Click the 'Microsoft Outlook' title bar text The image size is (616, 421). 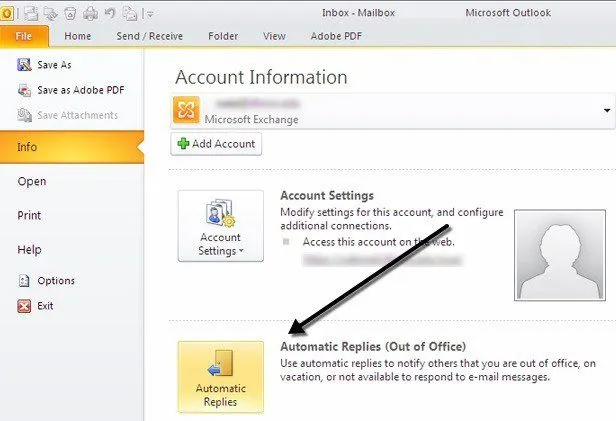(508, 13)
